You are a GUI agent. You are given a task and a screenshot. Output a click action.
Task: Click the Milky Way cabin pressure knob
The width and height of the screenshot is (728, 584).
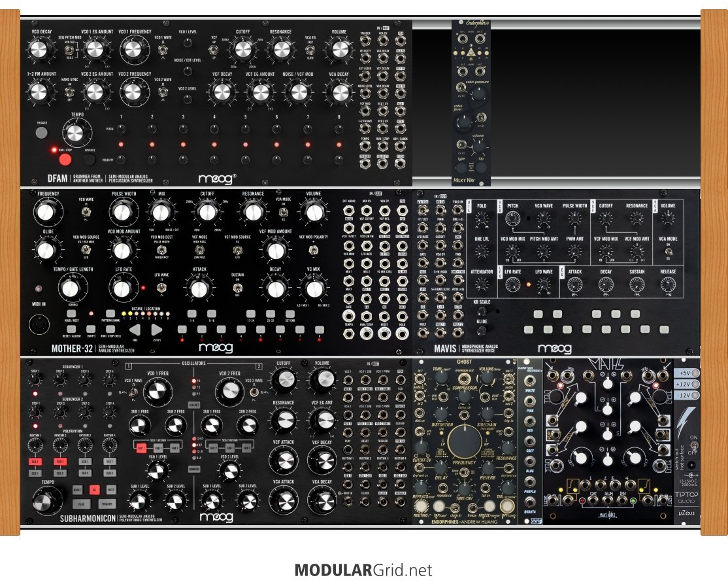[478, 95]
